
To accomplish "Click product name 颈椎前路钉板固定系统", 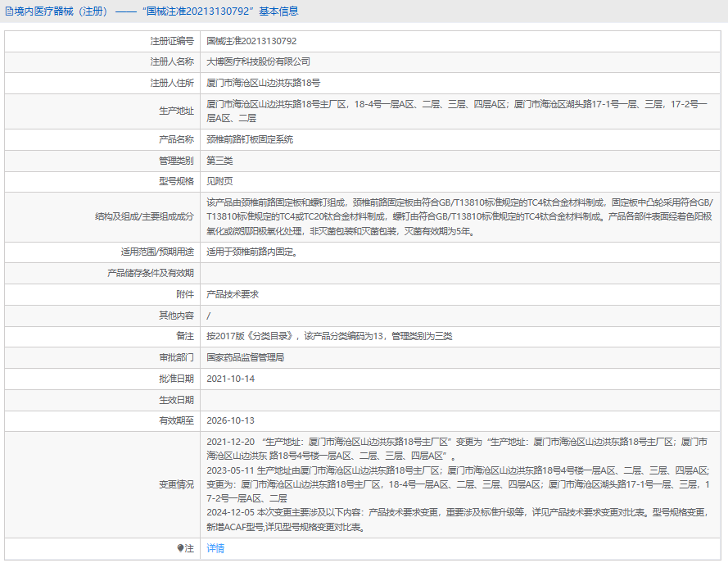I will tap(250, 139).
